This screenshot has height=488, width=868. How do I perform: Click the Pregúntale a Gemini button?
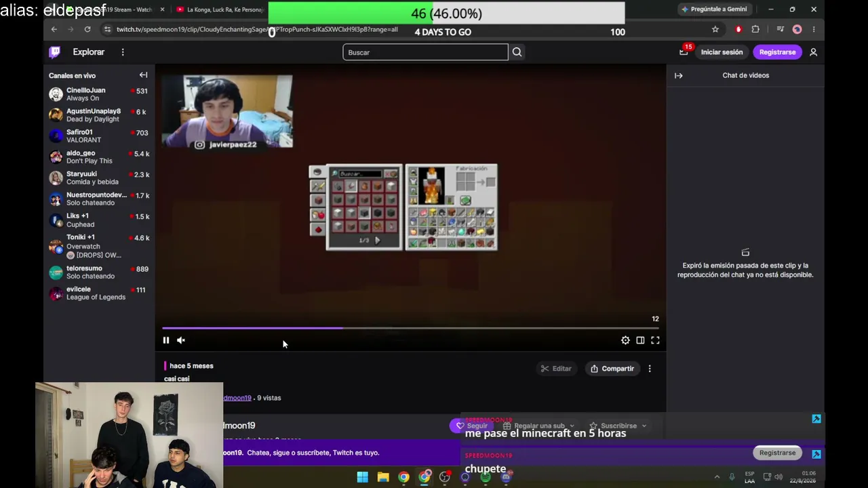click(x=714, y=9)
